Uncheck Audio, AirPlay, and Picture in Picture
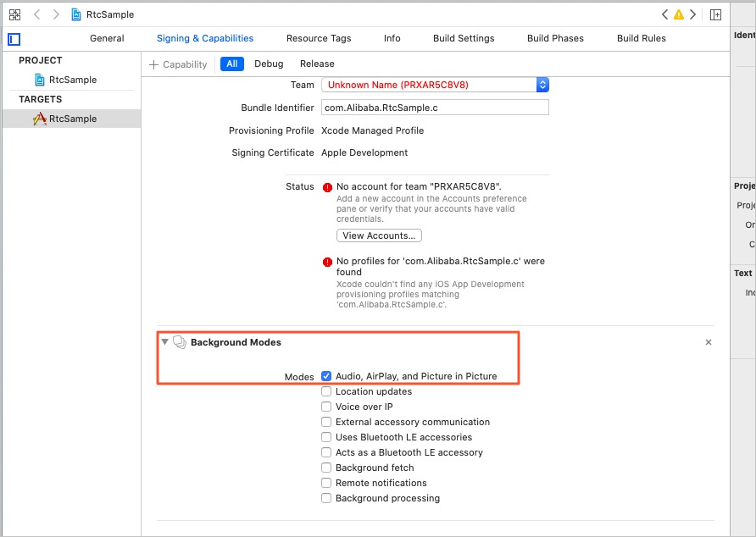Image resolution: width=756 pixels, height=537 pixels. click(326, 376)
